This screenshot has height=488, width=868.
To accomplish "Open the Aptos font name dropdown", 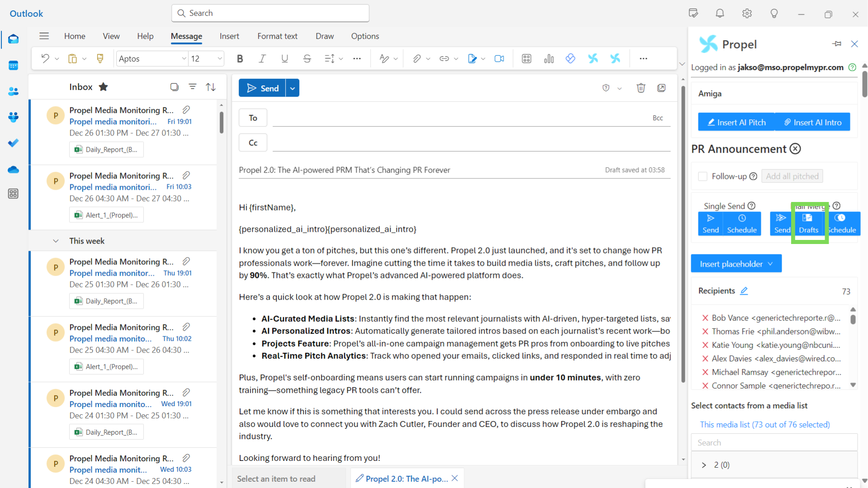I will 184,58.
